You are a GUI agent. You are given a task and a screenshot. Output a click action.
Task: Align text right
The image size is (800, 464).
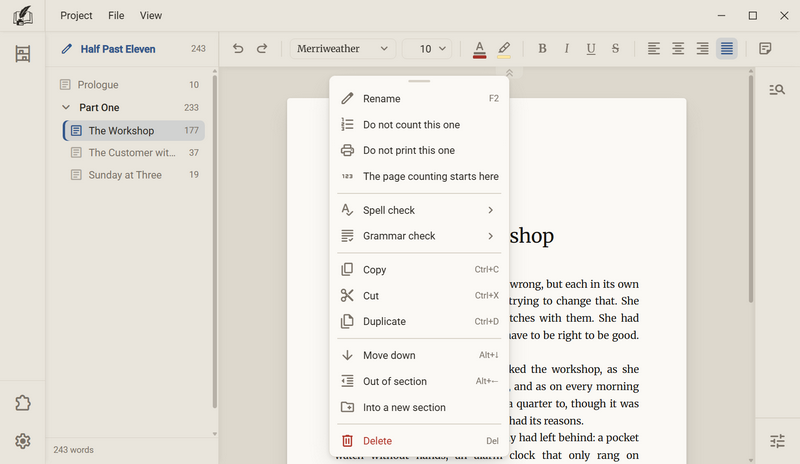pos(703,48)
